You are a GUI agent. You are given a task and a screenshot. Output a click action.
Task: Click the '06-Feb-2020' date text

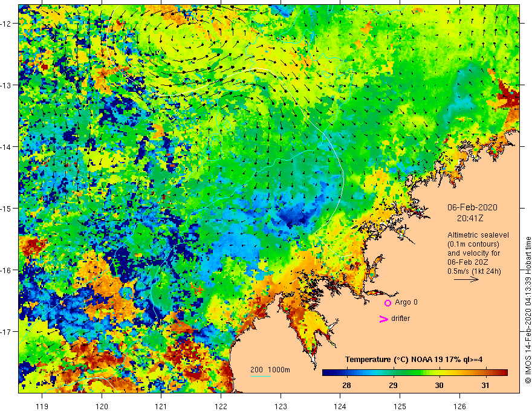(x=472, y=207)
